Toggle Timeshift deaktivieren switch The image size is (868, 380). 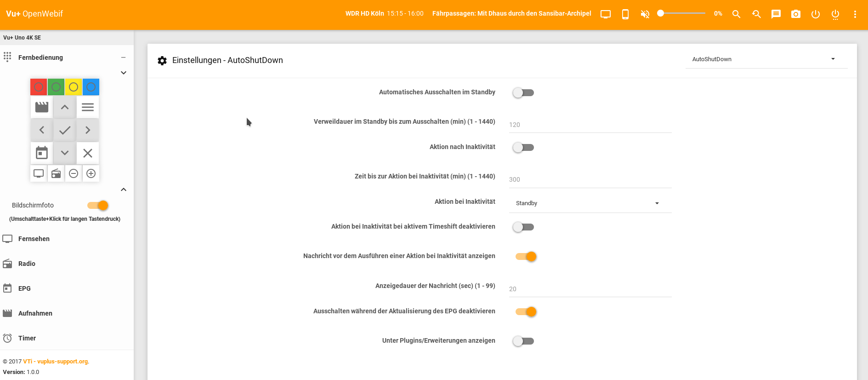523,227
